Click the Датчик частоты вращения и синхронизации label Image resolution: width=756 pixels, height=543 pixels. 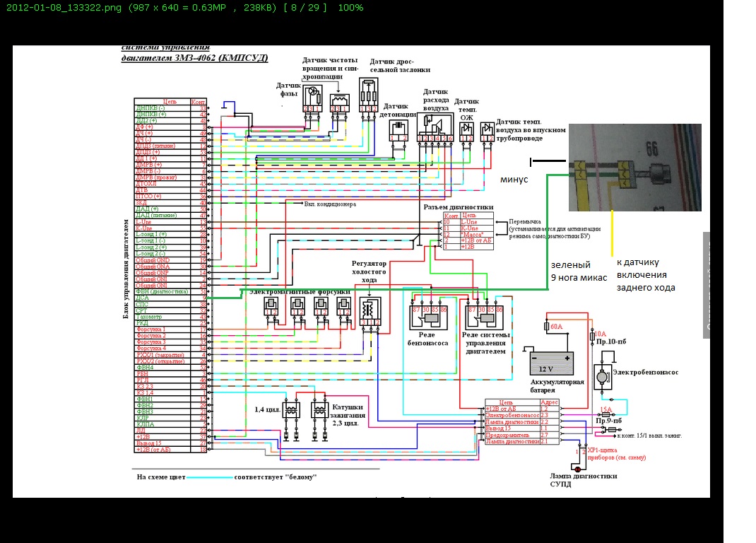pos(330,68)
